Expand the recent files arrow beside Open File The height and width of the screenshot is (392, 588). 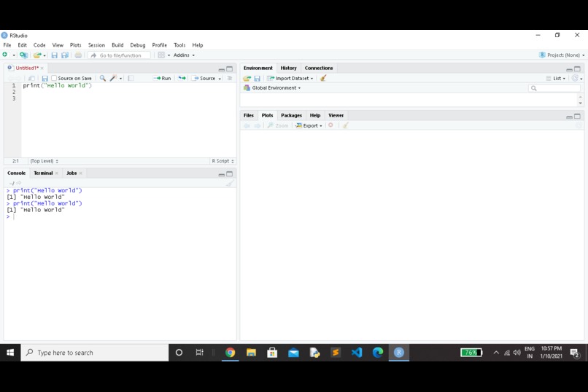pyautogui.click(x=45, y=56)
